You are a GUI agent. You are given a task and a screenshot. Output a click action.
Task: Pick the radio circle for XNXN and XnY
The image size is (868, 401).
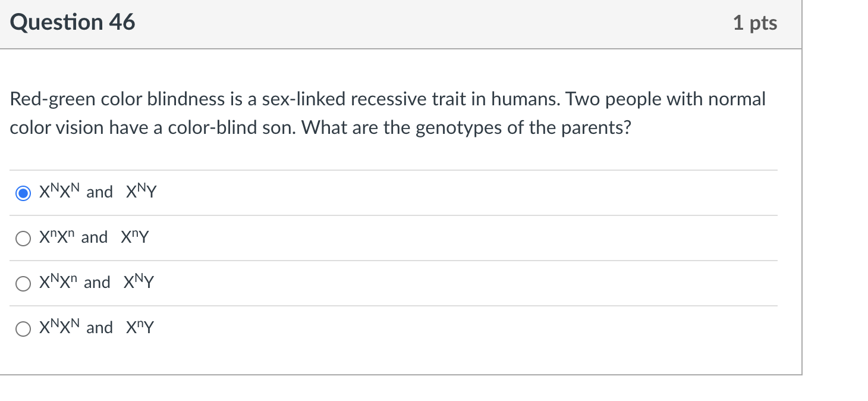(x=23, y=329)
